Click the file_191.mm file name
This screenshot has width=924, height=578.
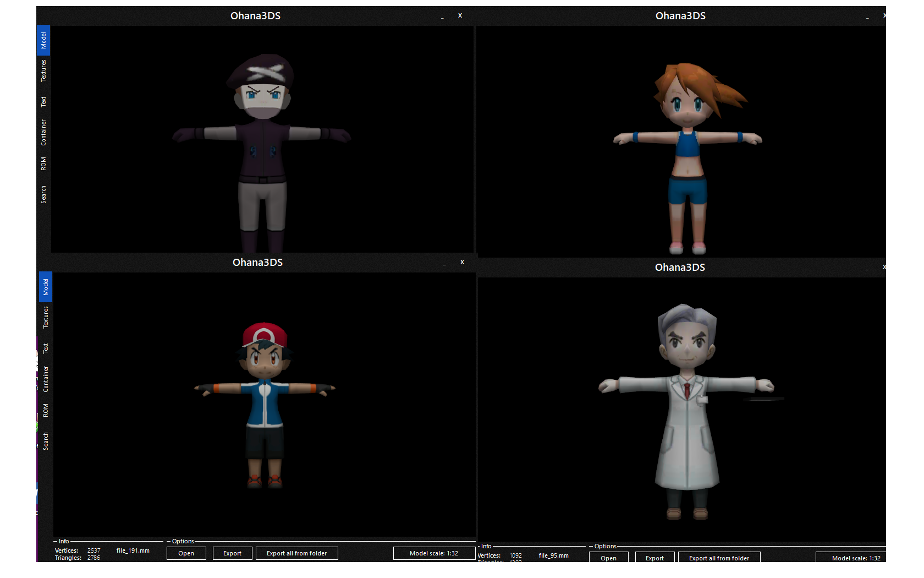[133, 550]
